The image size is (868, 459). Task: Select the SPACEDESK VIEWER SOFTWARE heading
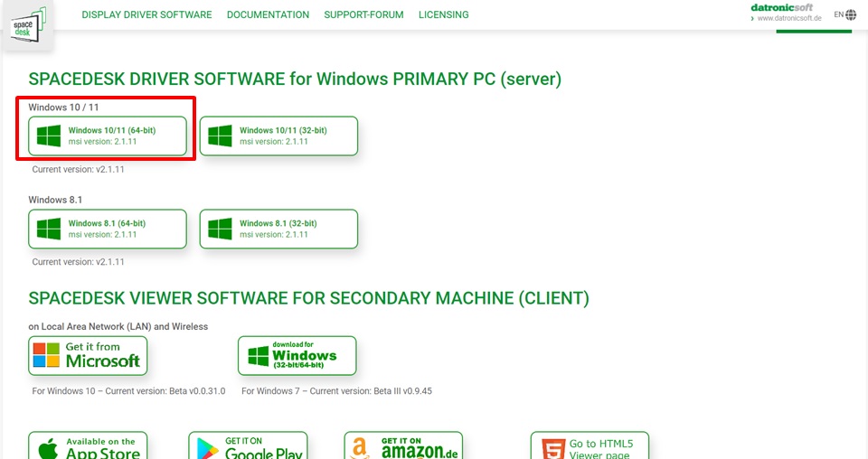[309, 299]
